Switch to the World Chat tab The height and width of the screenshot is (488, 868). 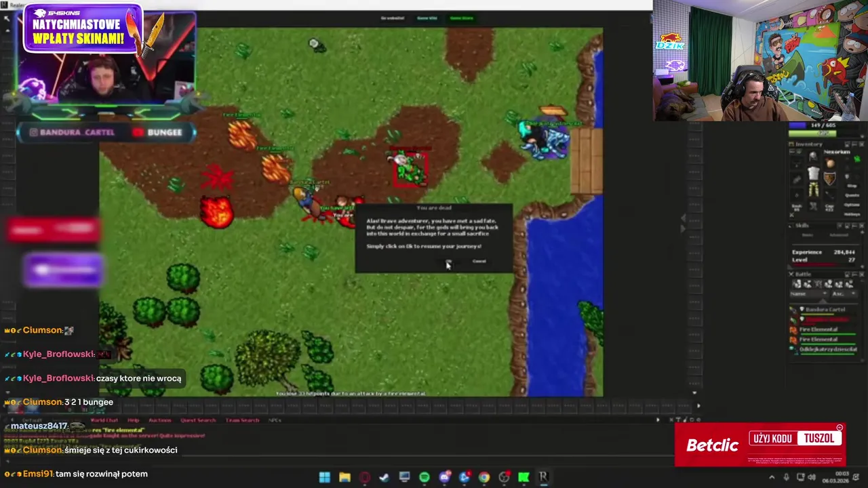(x=104, y=420)
